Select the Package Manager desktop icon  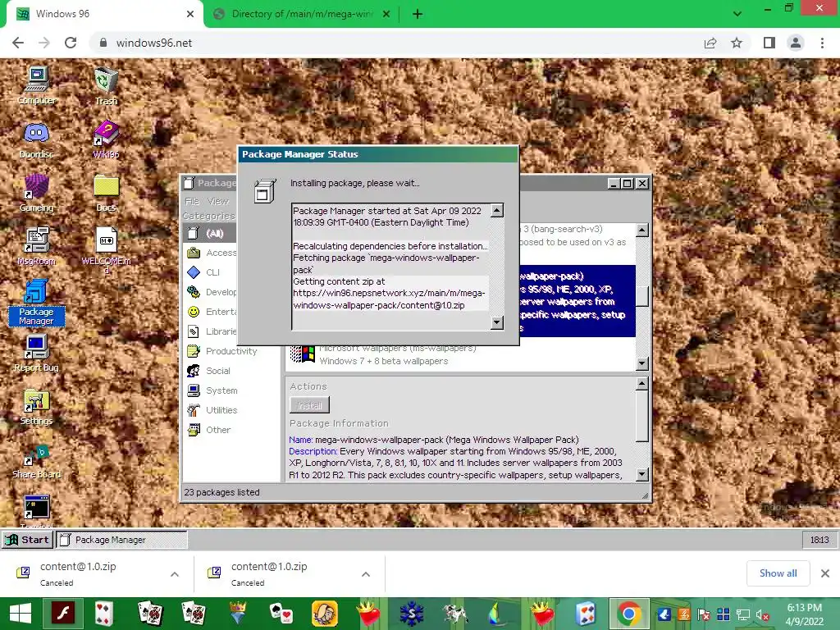coord(36,303)
